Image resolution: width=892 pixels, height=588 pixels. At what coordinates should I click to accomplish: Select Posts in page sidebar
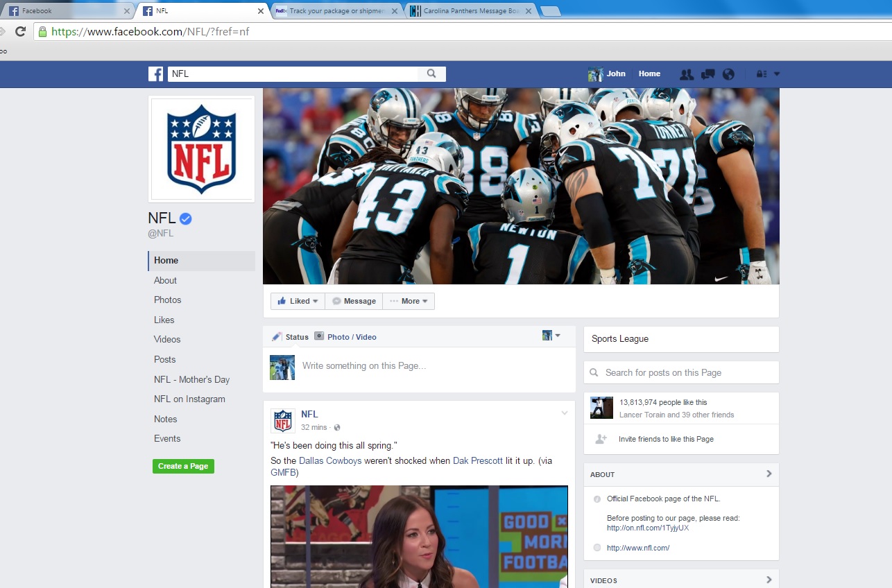pyautogui.click(x=164, y=360)
